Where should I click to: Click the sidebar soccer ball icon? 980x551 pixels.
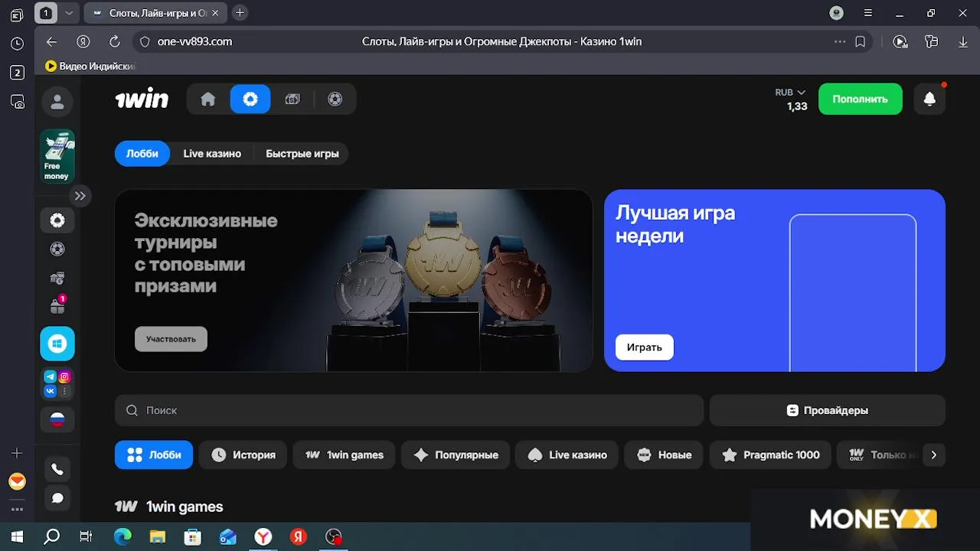57,249
